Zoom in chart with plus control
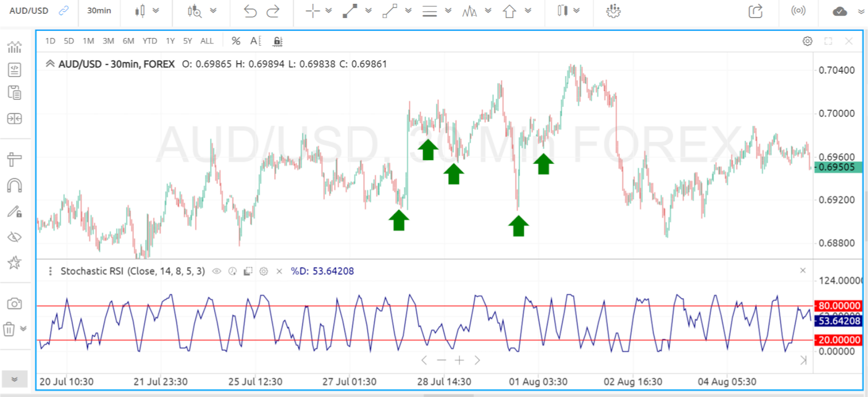 459,360
